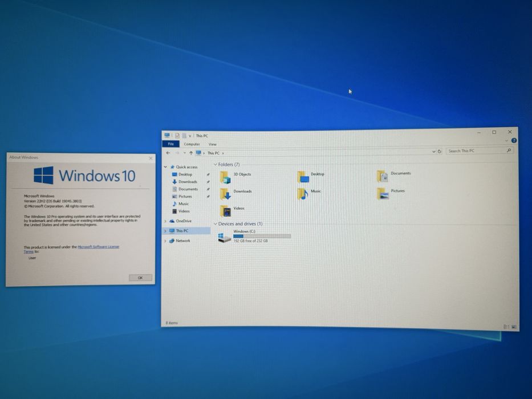The height and width of the screenshot is (399, 532).
Task: Click the "192 GB free of 232 GB" text
Action: point(250,241)
